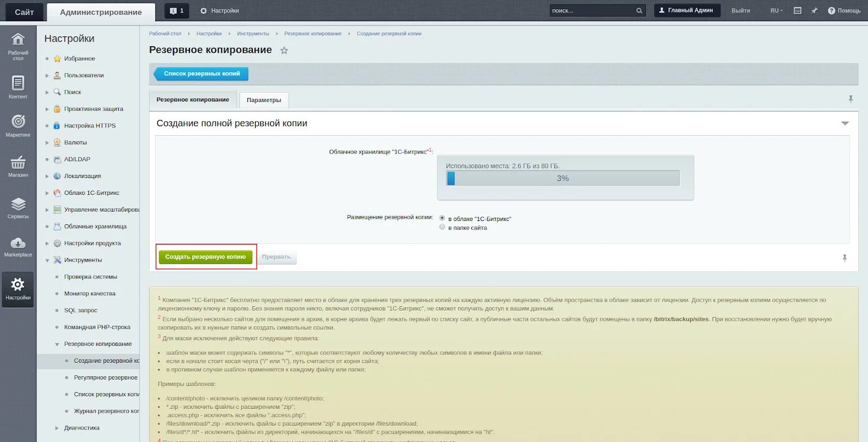Open the Резервное копирование tab
The width and height of the screenshot is (868, 442).
pos(193,100)
